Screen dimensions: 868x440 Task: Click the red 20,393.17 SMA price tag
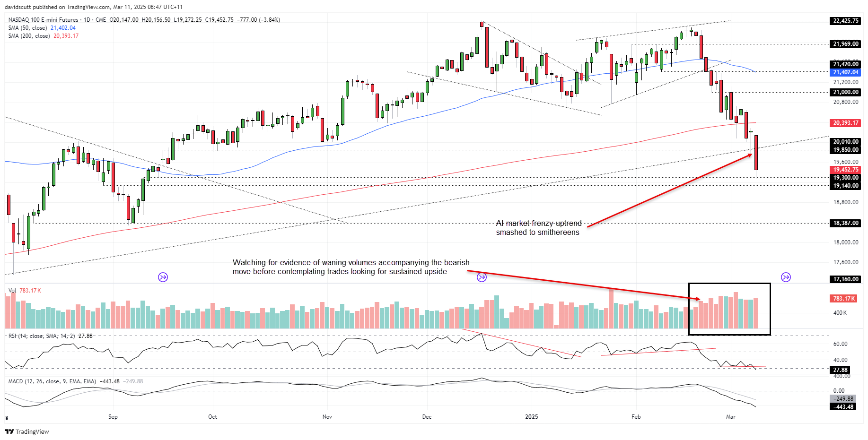click(846, 123)
